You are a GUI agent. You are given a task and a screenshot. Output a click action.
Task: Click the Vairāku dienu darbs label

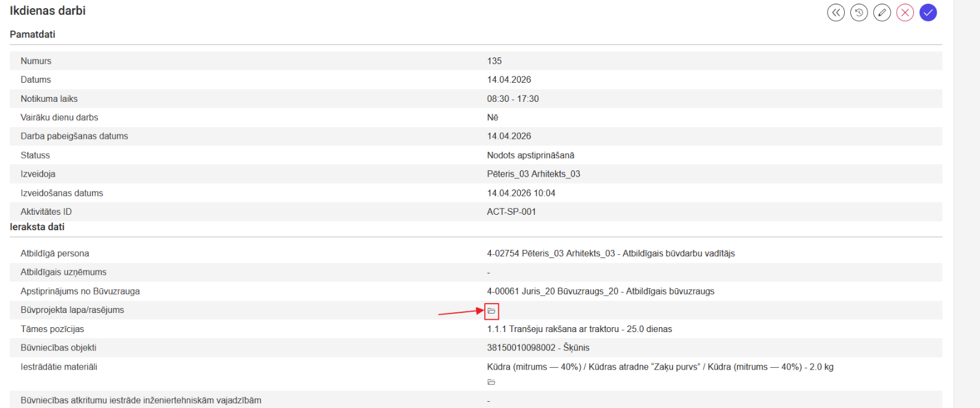[x=59, y=117]
